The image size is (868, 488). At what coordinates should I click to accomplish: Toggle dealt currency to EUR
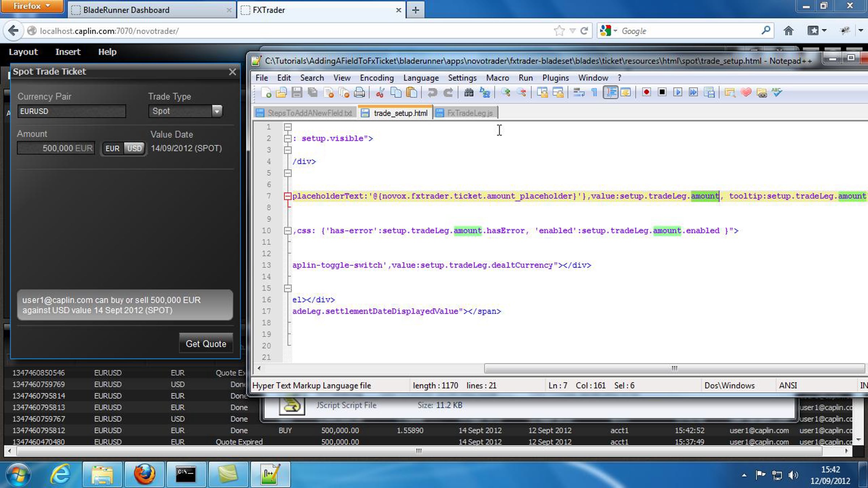pos(112,148)
